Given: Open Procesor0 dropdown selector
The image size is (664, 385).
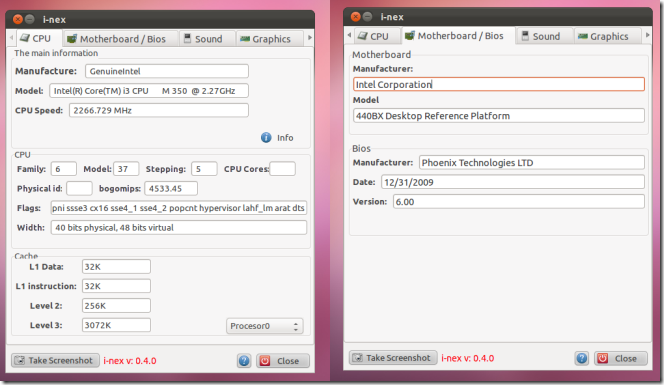Looking at the screenshot, I should click(x=264, y=326).
